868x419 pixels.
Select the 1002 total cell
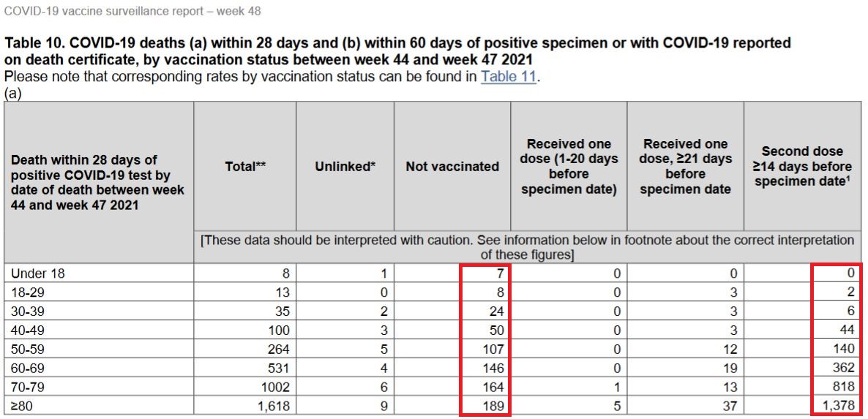(274, 388)
